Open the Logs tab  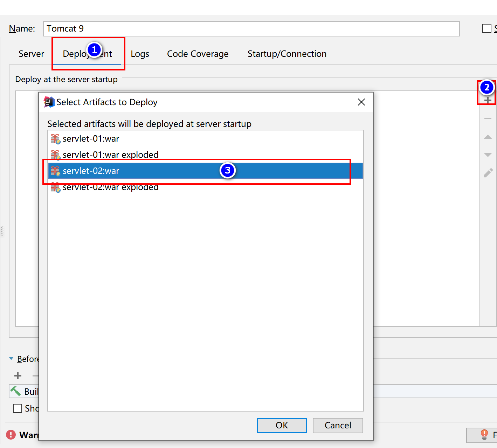tap(140, 54)
